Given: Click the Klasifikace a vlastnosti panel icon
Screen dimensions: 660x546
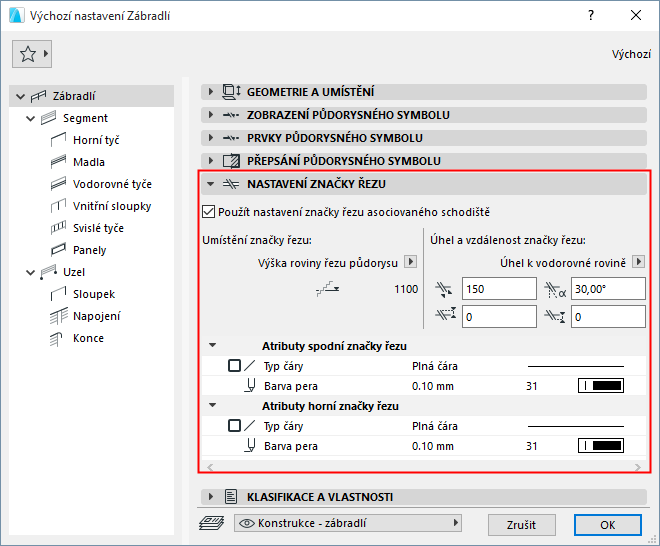Looking at the screenshot, I should [x=231, y=497].
